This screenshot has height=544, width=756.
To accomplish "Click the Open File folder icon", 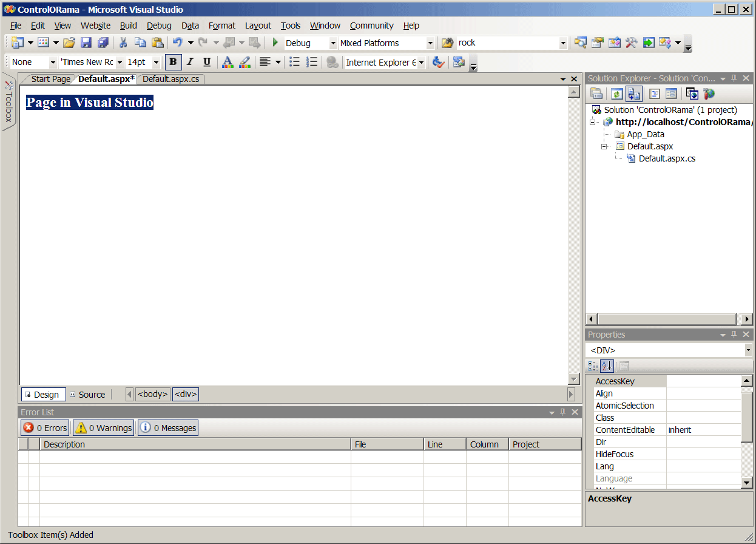I will click(x=69, y=42).
